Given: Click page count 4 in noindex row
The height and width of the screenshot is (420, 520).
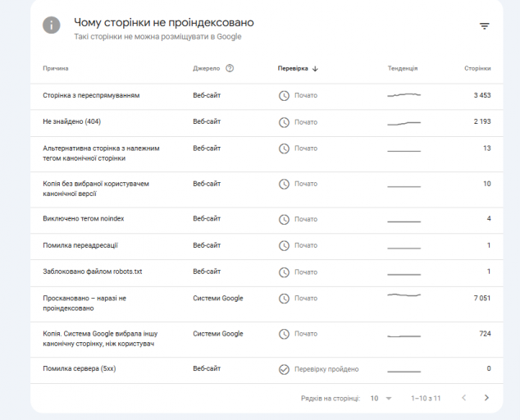Looking at the screenshot, I should (489, 218).
